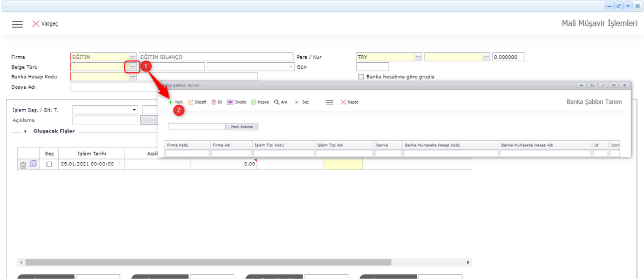Click Vazgeç to cancel
644x279 pixels.
pyautogui.click(x=45, y=24)
